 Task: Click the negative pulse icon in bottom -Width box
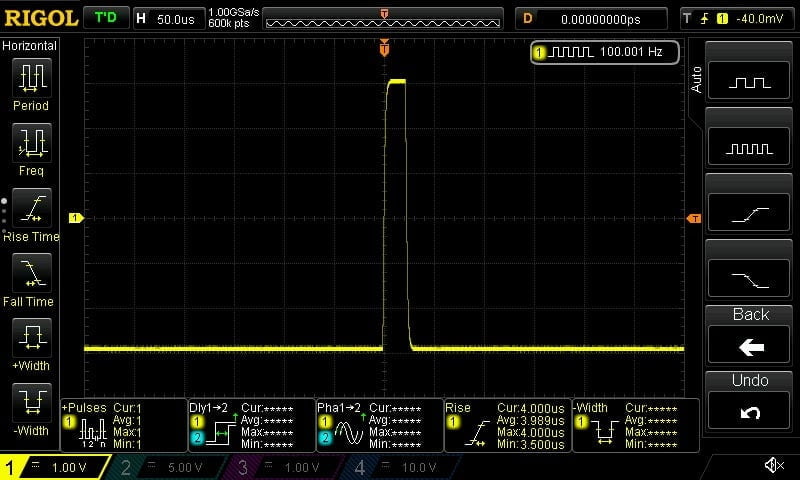click(605, 433)
